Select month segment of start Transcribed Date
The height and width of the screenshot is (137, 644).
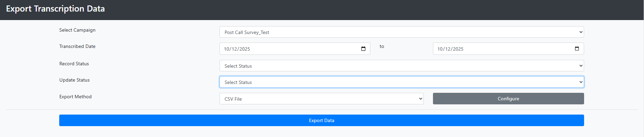(x=227, y=49)
